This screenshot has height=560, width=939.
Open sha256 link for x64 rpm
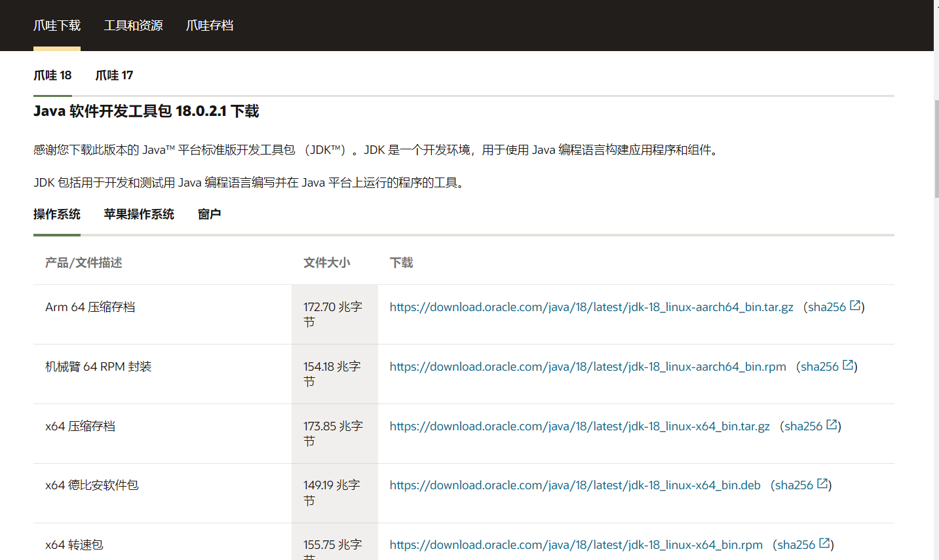(x=796, y=545)
